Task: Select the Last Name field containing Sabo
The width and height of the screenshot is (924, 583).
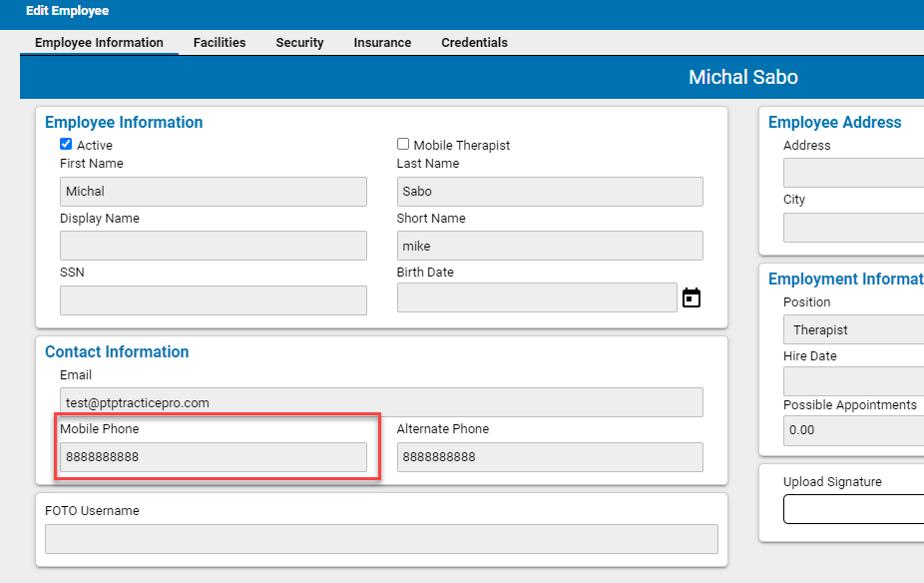Action: coord(551,191)
